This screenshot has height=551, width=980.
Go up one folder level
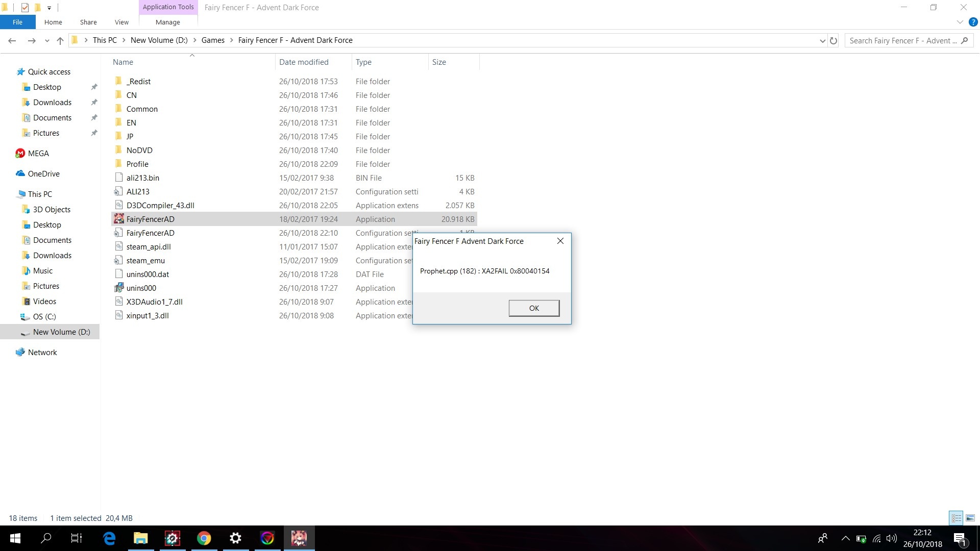60,40
